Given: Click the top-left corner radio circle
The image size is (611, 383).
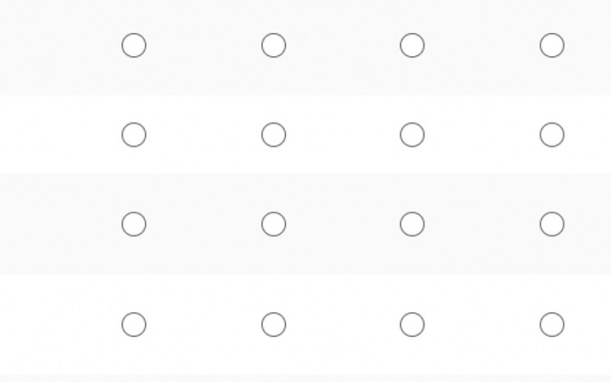Looking at the screenshot, I should [134, 46].
